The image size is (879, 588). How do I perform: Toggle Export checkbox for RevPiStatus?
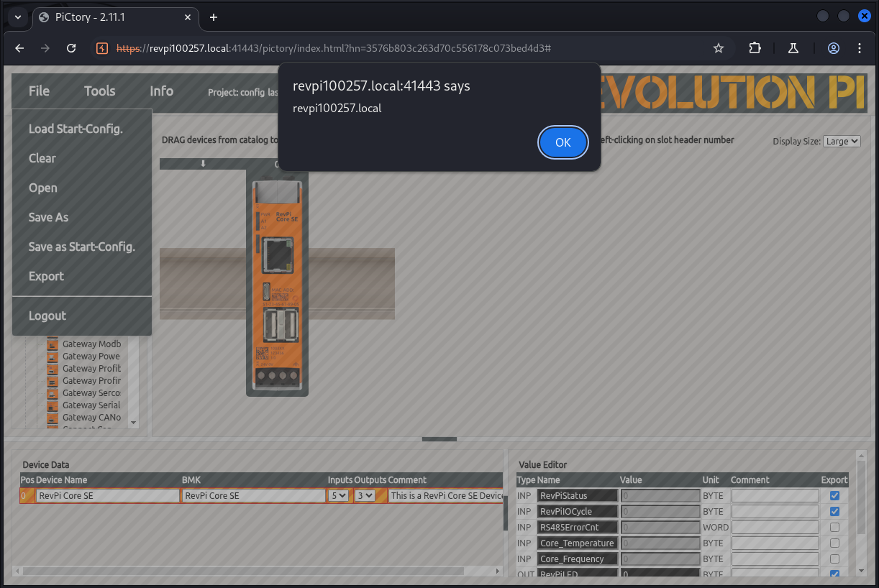[x=834, y=496]
